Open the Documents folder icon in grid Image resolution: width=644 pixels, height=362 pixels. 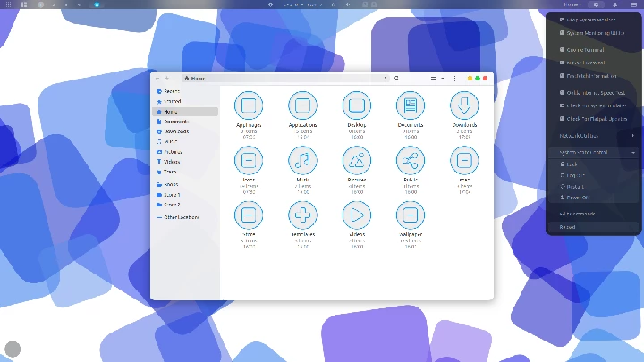(x=410, y=105)
